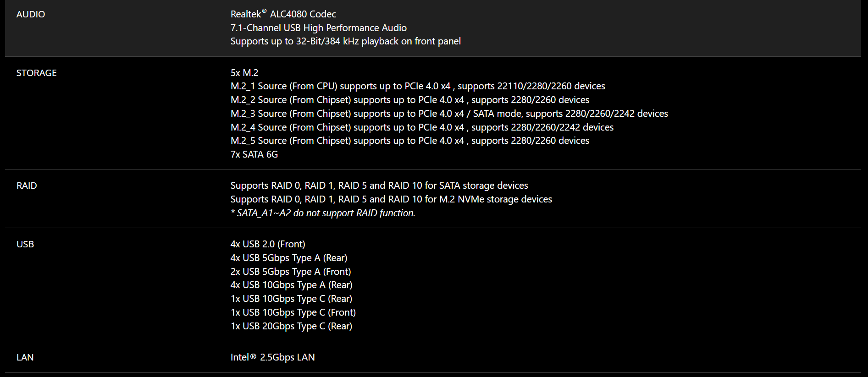Image resolution: width=868 pixels, height=377 pixels.
Task: Click the 1x USB 20Gbps Type C line
Action: pos(291,326)
